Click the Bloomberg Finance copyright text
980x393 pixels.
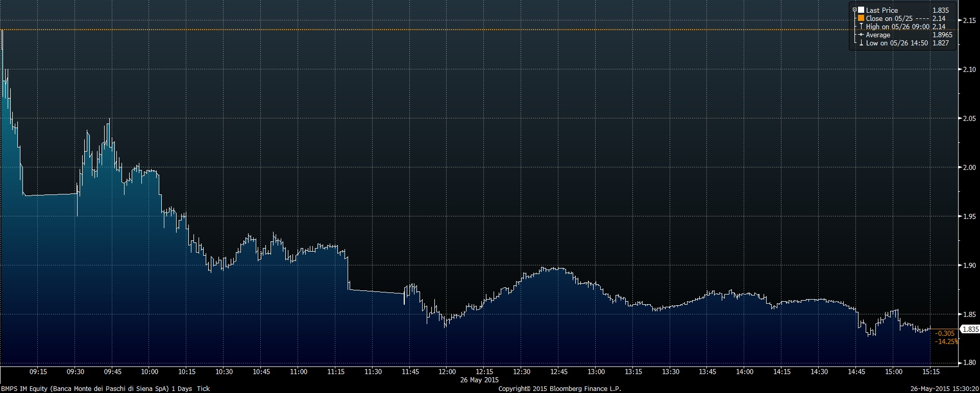click(559, 389)
